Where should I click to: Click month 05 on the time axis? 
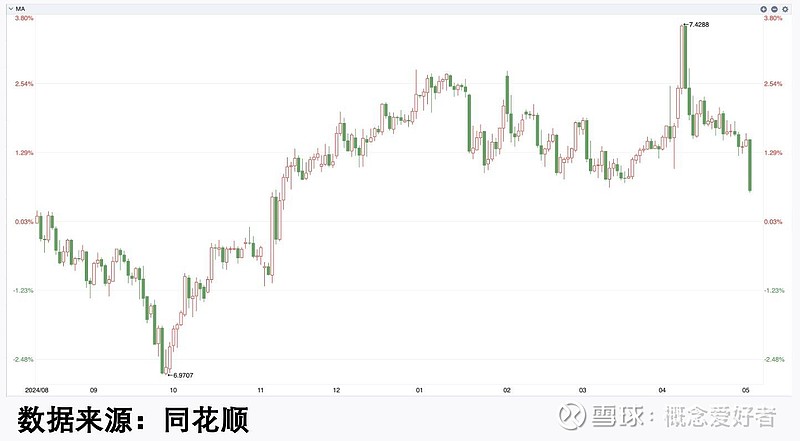(745, 390)
